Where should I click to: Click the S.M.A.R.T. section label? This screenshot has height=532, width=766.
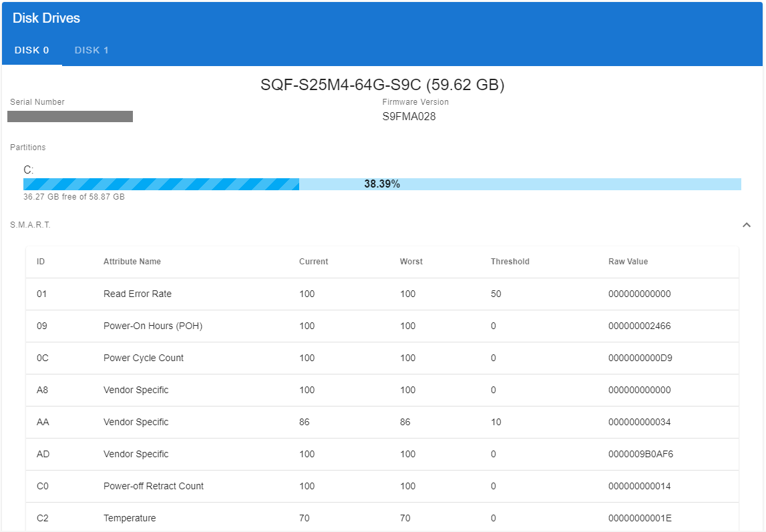(30, 225)
